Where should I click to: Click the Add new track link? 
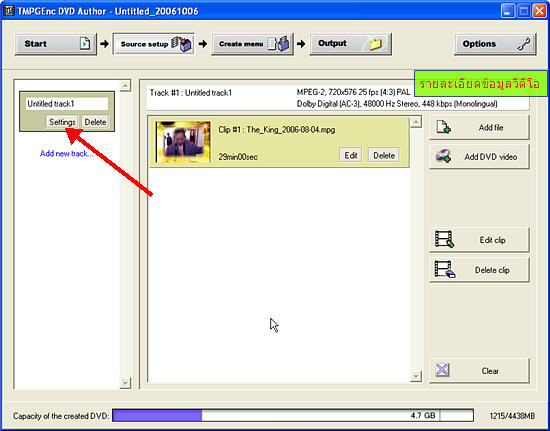(67, 154)
